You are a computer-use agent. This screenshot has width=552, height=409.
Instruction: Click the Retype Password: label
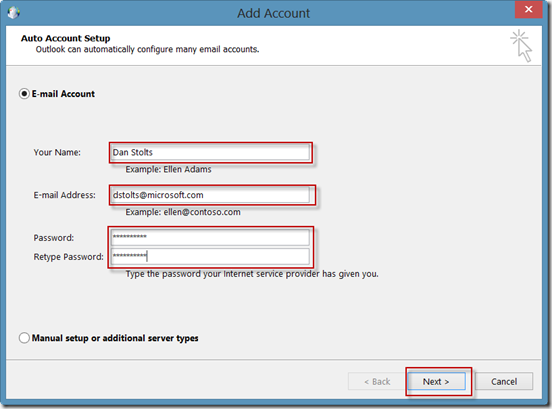pos(69,257)
